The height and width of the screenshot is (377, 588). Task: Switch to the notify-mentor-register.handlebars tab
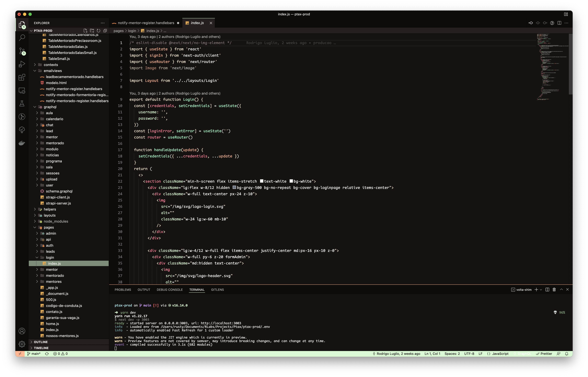[146, 23]
